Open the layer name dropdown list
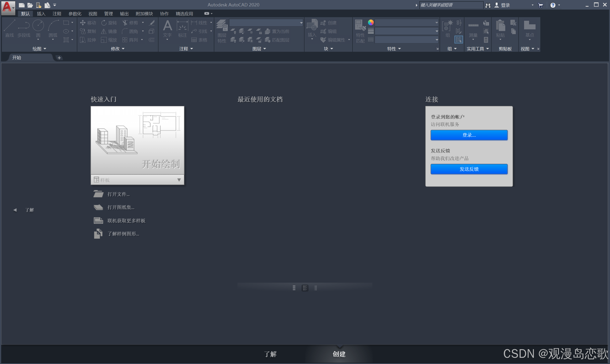 click(x=301, y=23)
